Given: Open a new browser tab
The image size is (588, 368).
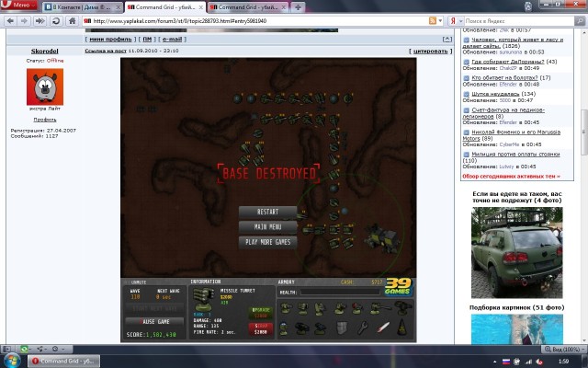Looking at the screenshot, I should point(298,7).
